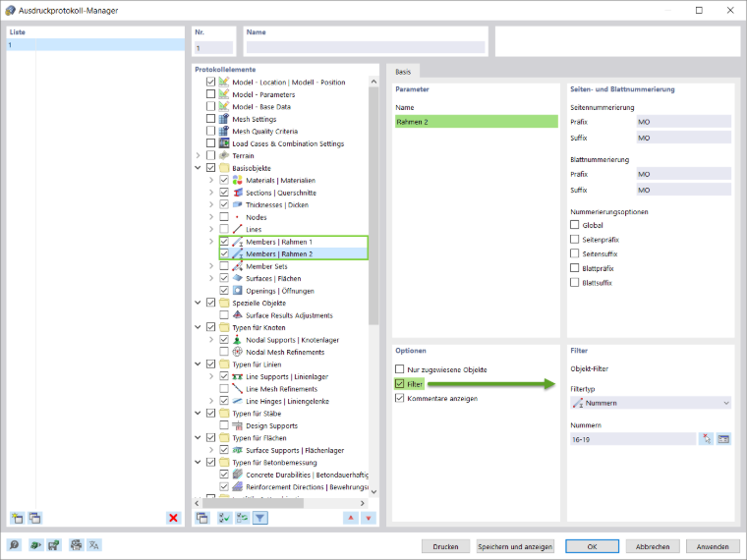747x560 pixels.
Task: Open number selection list icon
Action: (723, 439)
